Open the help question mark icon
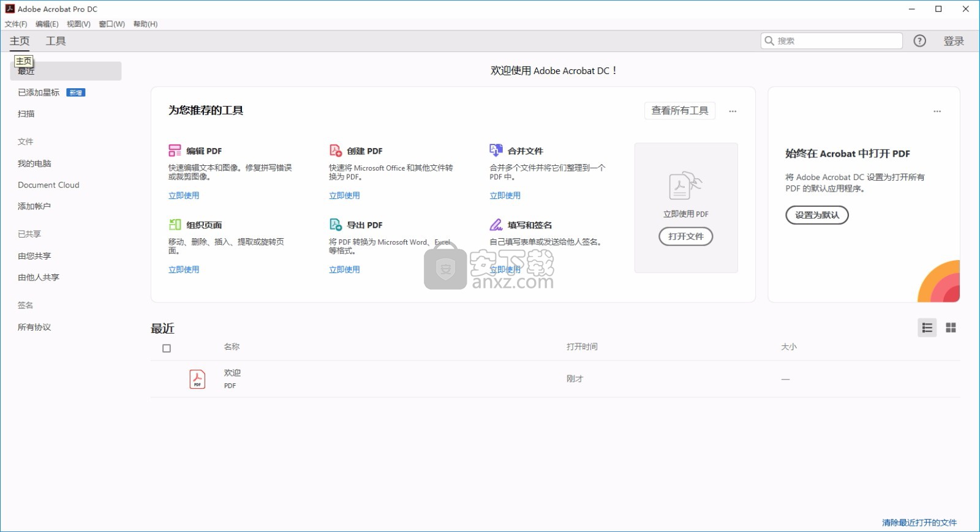The image size is (980, 532). click(919, 41)
